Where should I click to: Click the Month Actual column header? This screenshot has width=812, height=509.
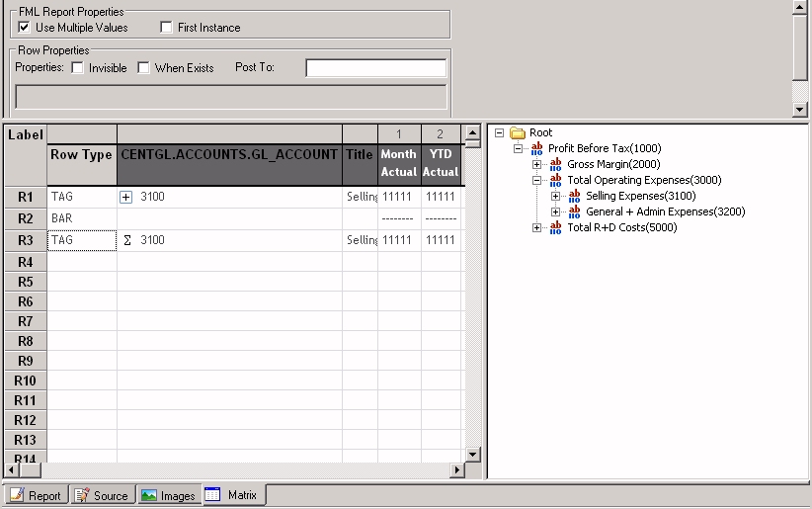pos(399,164)
